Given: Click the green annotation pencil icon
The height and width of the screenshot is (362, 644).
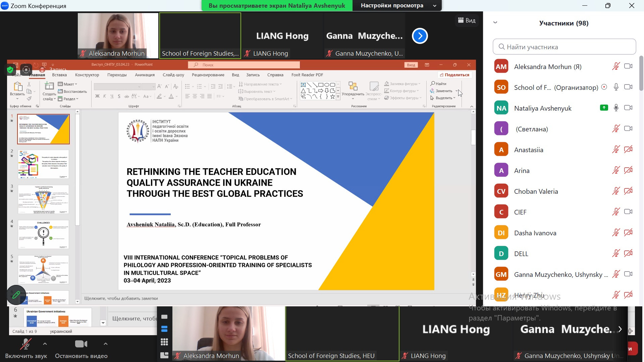Looking at the screenshot, I should click(x=16, y=295).
